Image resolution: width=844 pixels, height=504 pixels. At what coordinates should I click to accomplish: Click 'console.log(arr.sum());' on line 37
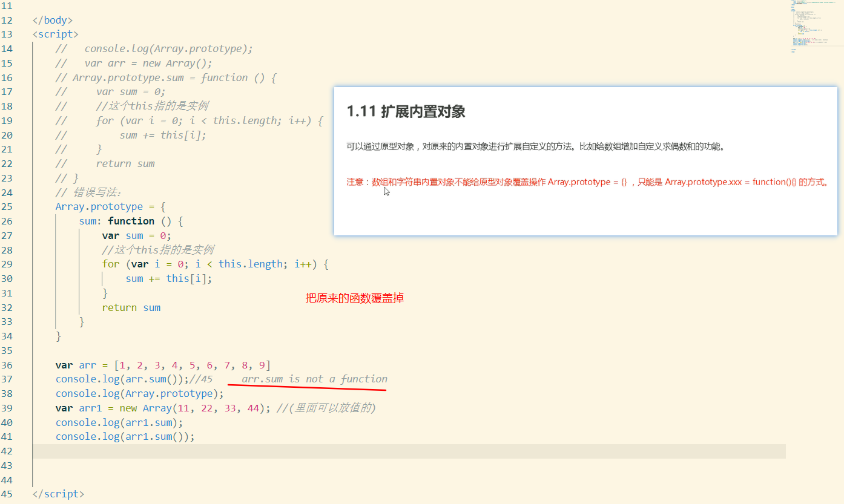(x=122, y=379)
